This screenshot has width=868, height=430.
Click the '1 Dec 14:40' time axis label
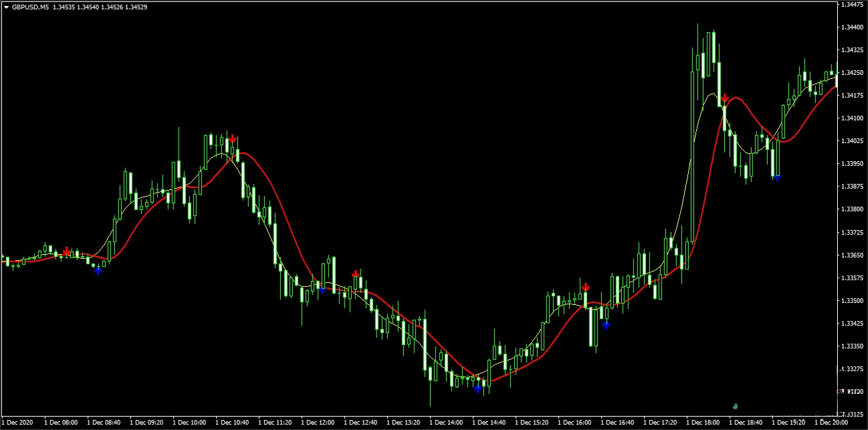tap(489, 423)
